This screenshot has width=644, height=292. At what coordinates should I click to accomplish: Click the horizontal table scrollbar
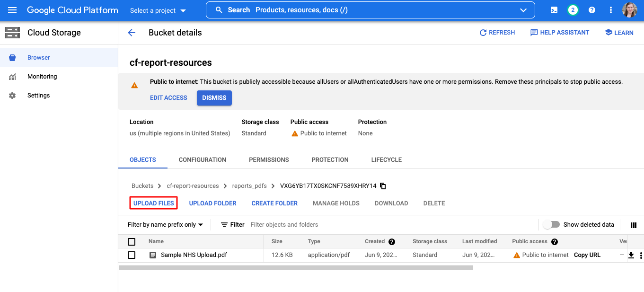(296, 267)
